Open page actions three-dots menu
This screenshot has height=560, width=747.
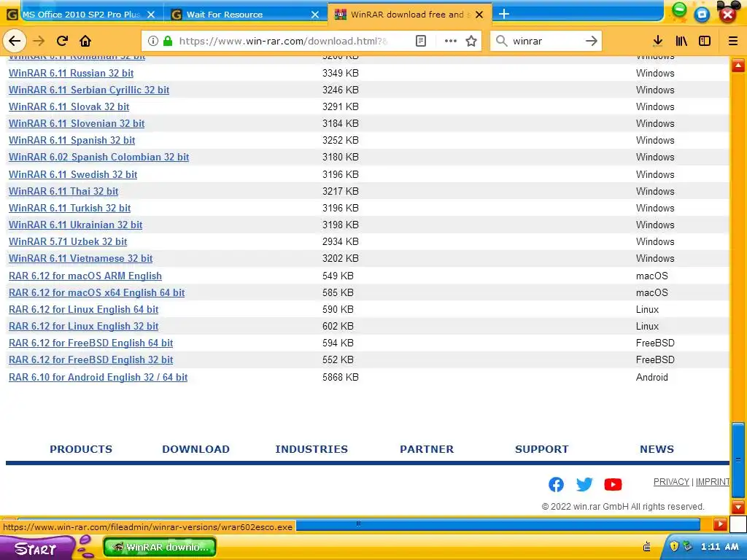451,41
